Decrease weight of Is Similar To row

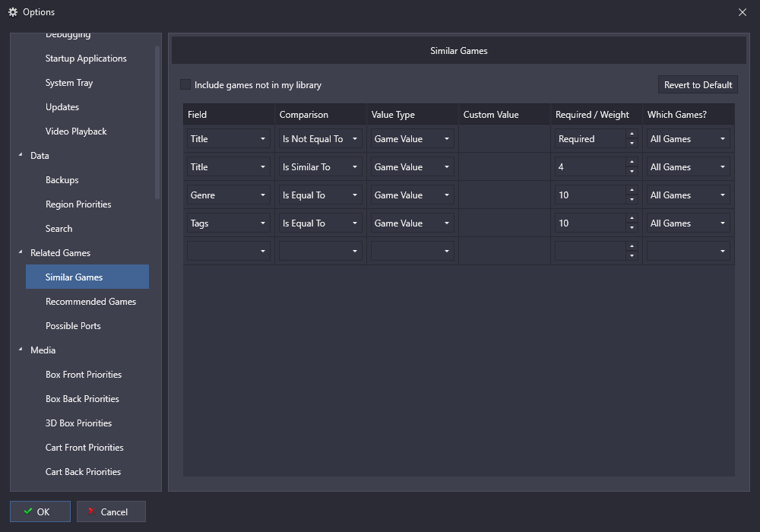(632, 172)
